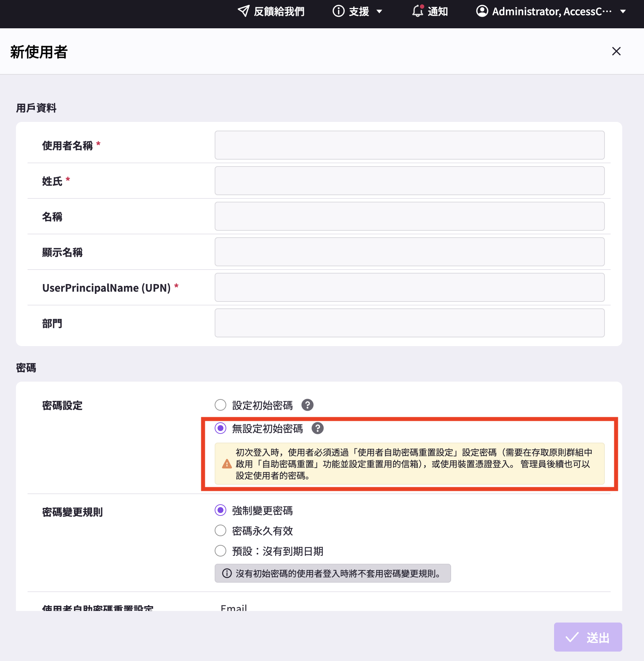Viewport: 644px width, 661px height.
Task: Click the support info circle icon
Action: (x=338, y=11)
